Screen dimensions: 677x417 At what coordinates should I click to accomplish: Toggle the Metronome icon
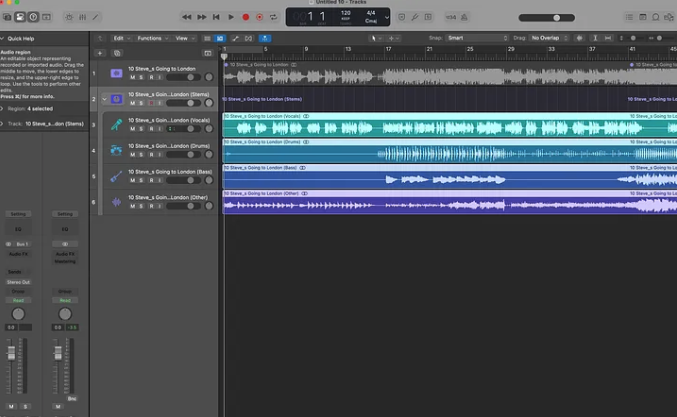464,17
